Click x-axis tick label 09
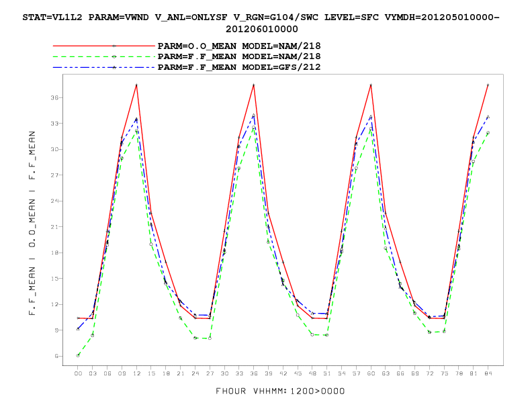Screen dimensions: 532x411 pyautogui.click(x=122, y=373)
